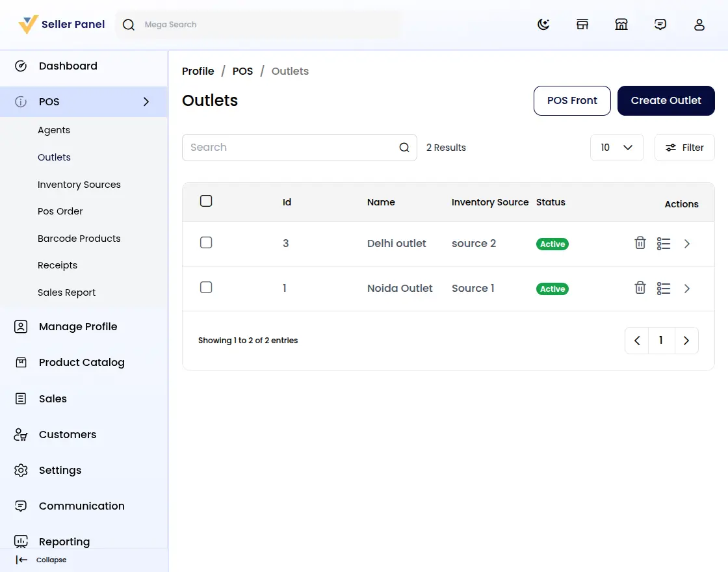Open Delhi outlet details arrow
The width and height of the screenshot is (728, 572).
pyautogui.click(x=687, y=243)
